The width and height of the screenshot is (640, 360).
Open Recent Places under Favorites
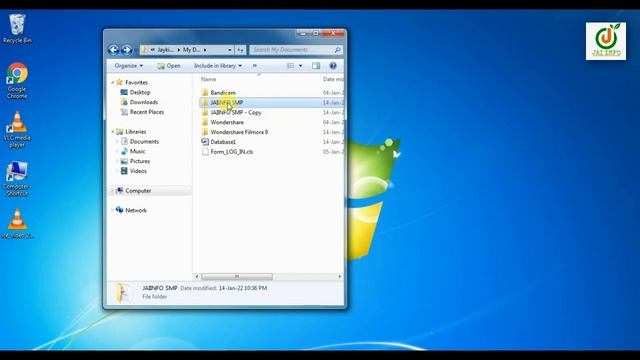[x=147, y=112]
